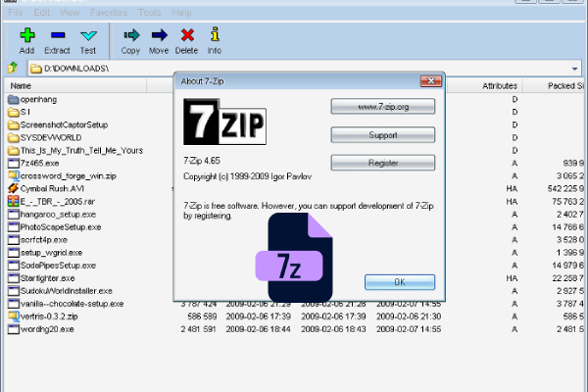Select the Cymbal Rush.AVI file
Viewport: 588px width, 392px height.
click(52, 188)
